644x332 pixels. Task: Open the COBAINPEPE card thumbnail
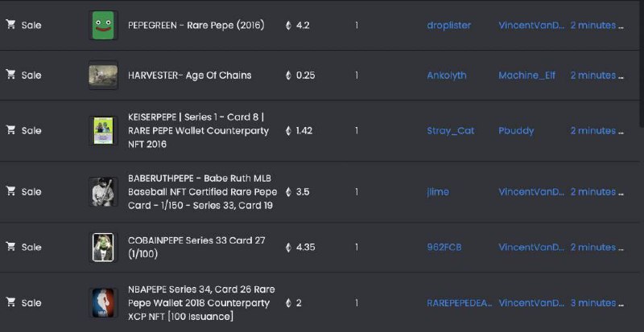103,247
